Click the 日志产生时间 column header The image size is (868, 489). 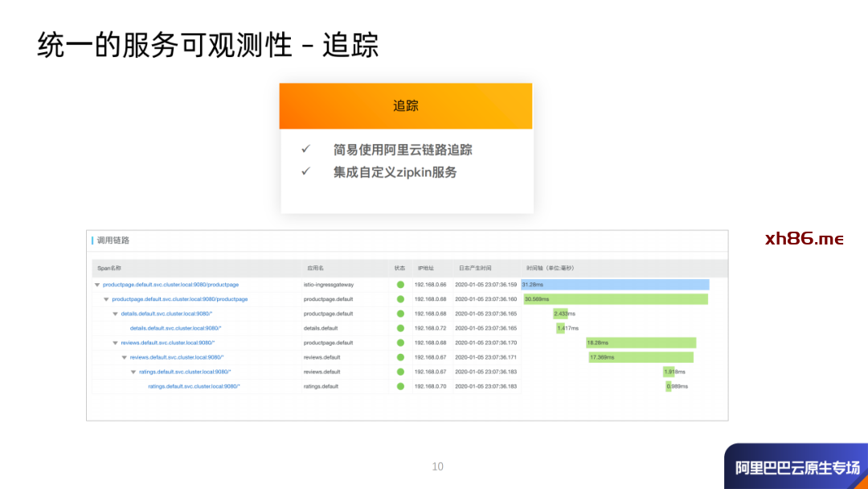coord(474,268)
